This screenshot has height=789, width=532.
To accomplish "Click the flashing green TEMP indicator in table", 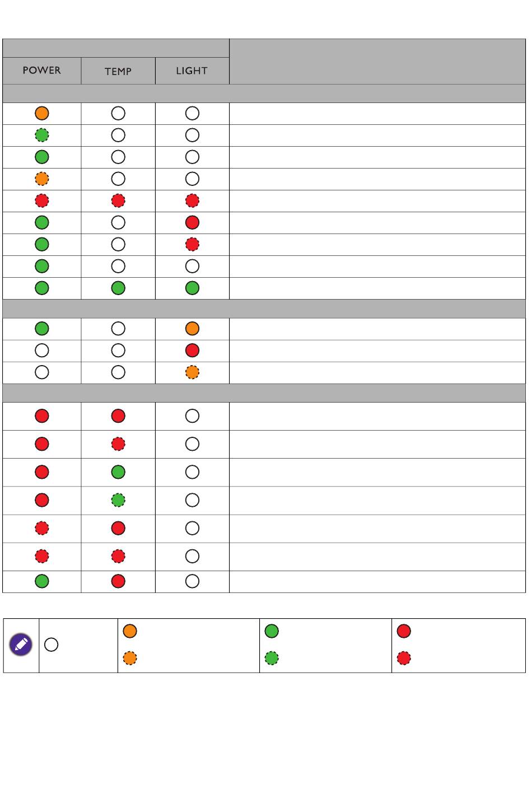I will coord(118,500).
